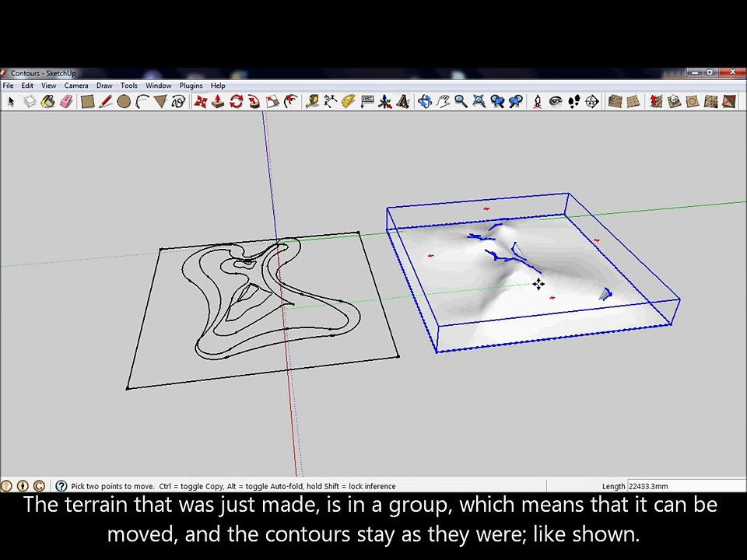Viewport: 747px width, 560px height.
Task: Activate the Sandbox Flip Edge tool
Action: (x=729, y=101)
